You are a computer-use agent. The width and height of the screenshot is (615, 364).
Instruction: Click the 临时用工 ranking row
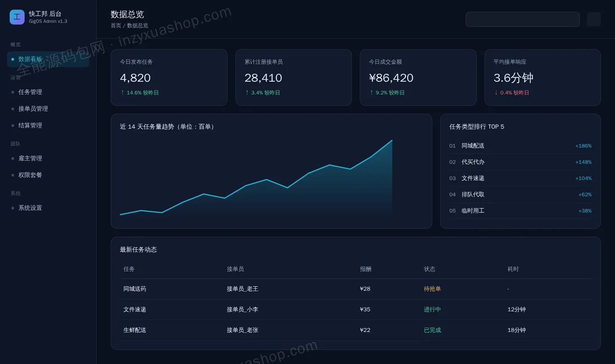[521, 211]
